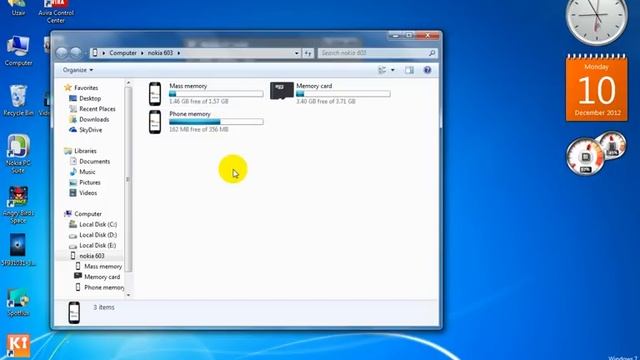Click '162 MB free of 356 MB' text
The width and height of the screenshot is (640, 360).
tap(199, 129)
